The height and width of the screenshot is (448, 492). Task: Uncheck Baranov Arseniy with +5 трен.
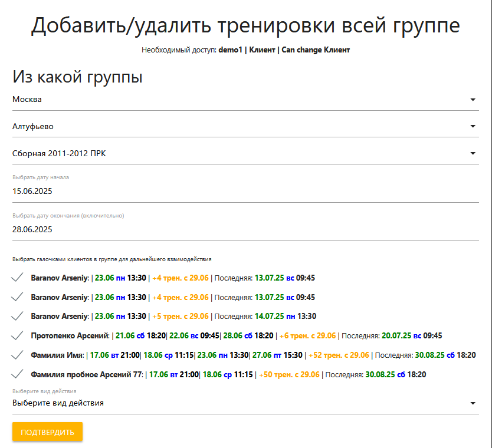(x=17, y=316)
